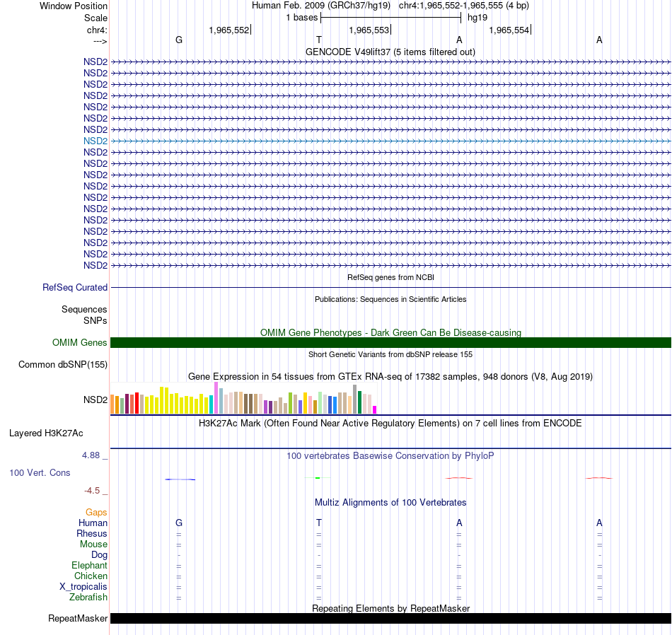Open the RepeatMasker track label

(78, 618)
